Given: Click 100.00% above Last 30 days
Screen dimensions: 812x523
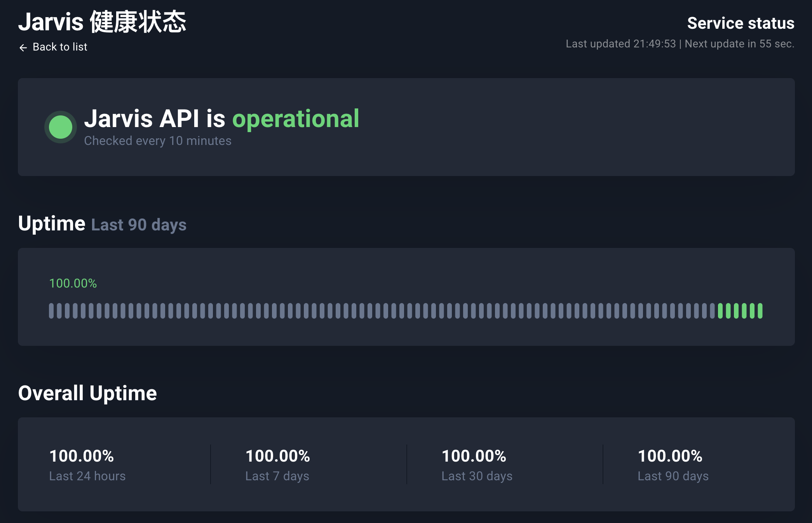Looking at the screenshot, I should 474,456.
